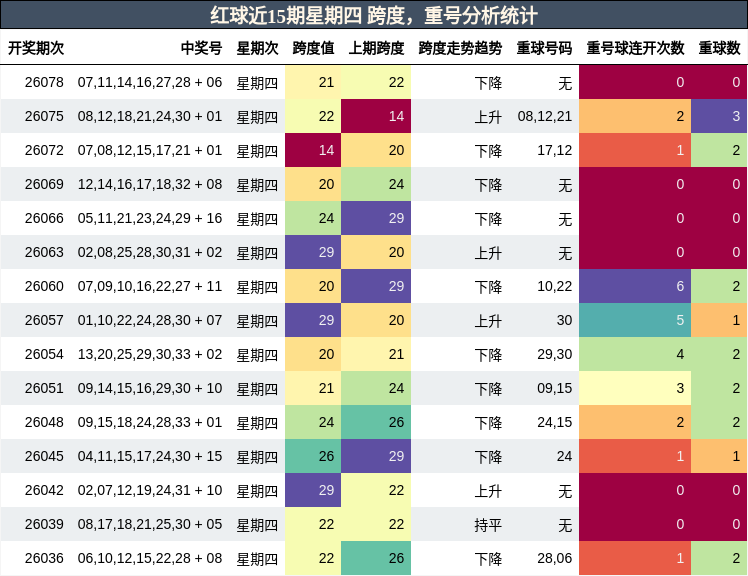The image size is (748, 576).
Task: Click repeated numbers 28,06
Action: click(555, 558)
